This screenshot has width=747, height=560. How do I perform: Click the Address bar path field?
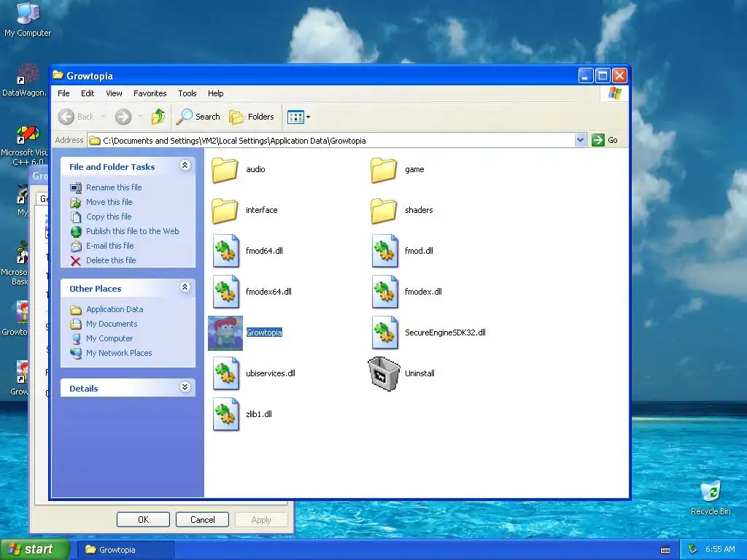coord(332,141)
